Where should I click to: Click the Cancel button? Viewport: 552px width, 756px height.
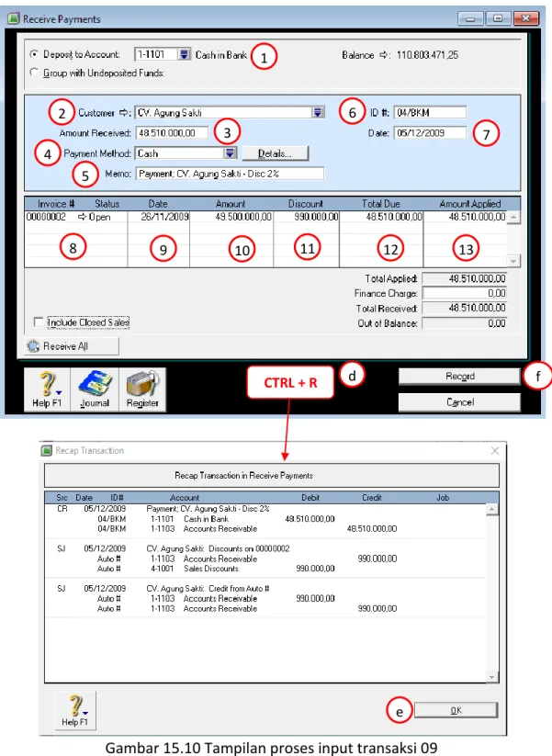[459, 402]
